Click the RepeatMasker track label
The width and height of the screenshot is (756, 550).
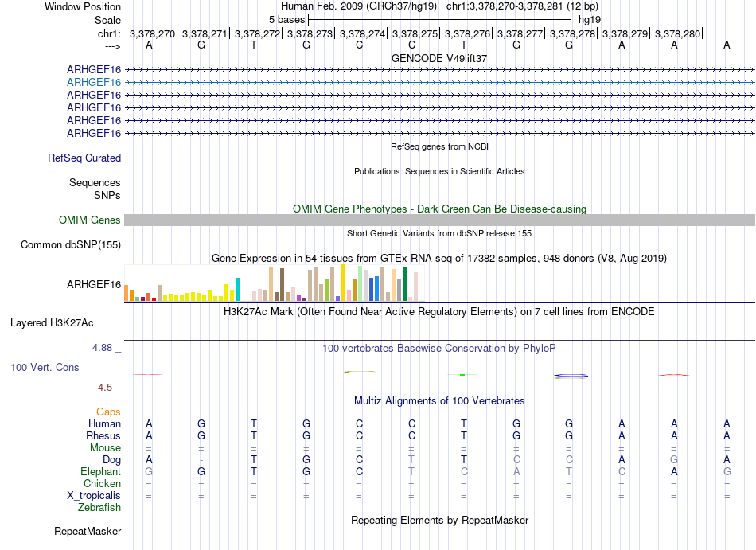(x=88, y=532)
